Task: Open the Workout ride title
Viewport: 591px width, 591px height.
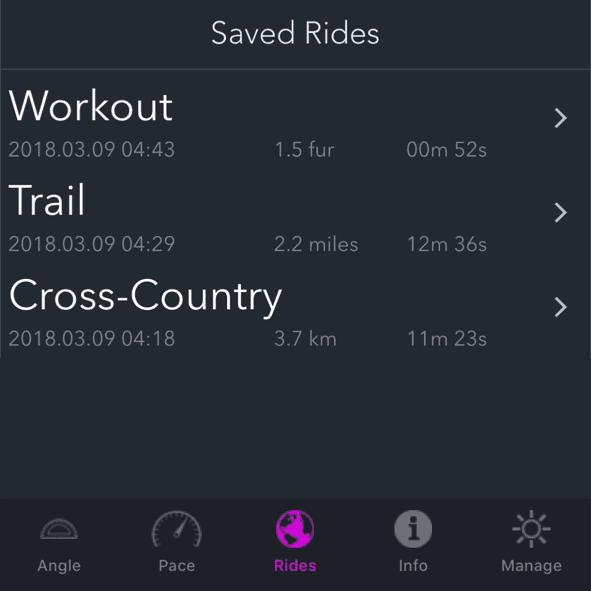Action: click(x=91, y=106)
